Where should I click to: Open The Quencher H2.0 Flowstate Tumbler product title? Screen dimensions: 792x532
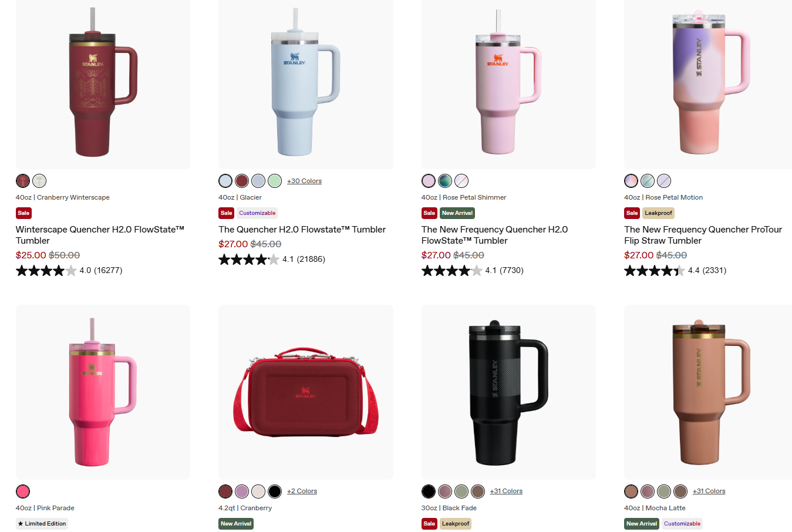click(x=302, y=230)
